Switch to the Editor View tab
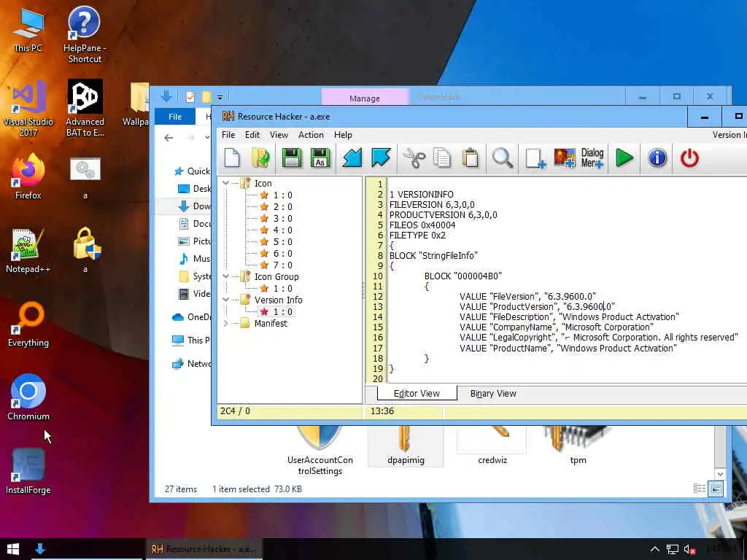Image resolution: width=747 pixels, height=560 pixels. (x=417, y=394)
